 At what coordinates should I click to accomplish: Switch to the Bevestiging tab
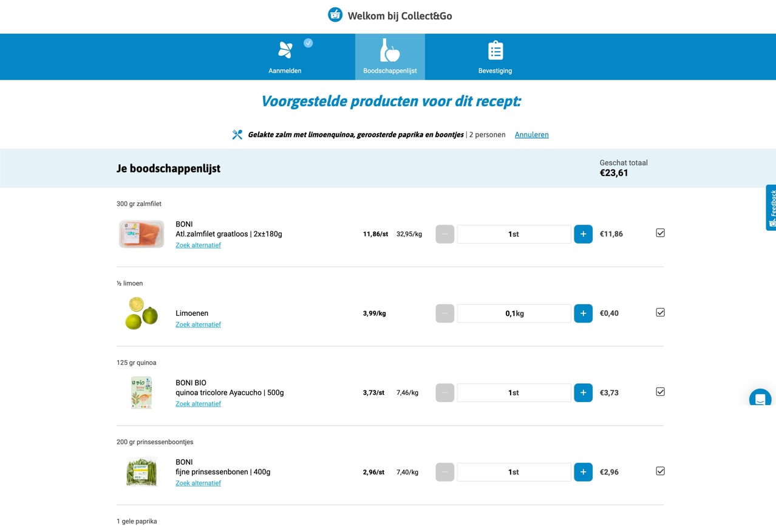(495, 56)
